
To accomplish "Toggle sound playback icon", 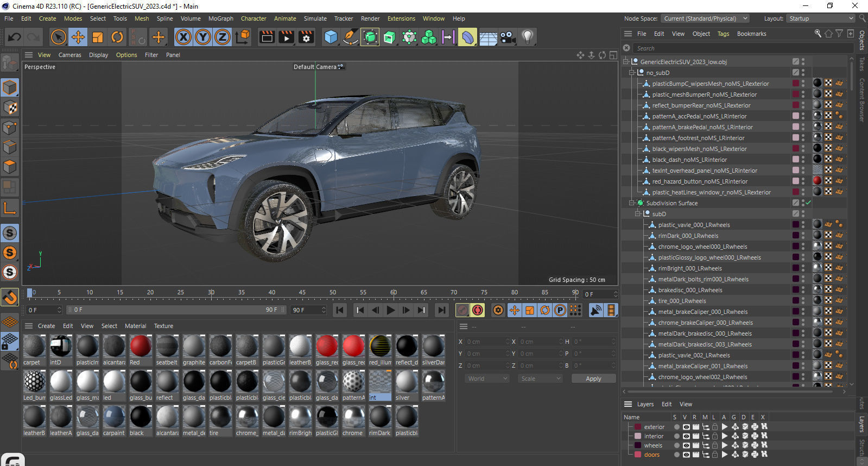I will tap(596, 310).
